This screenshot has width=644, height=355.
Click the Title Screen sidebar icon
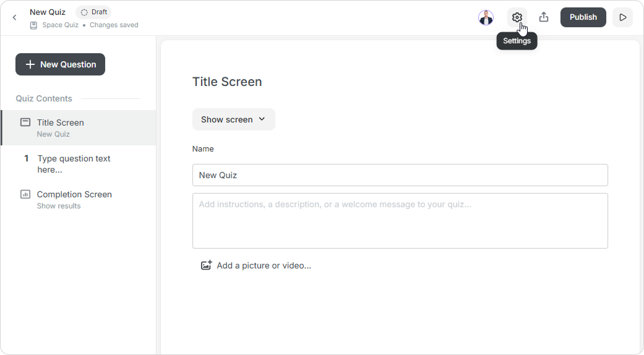pos(25,122)
